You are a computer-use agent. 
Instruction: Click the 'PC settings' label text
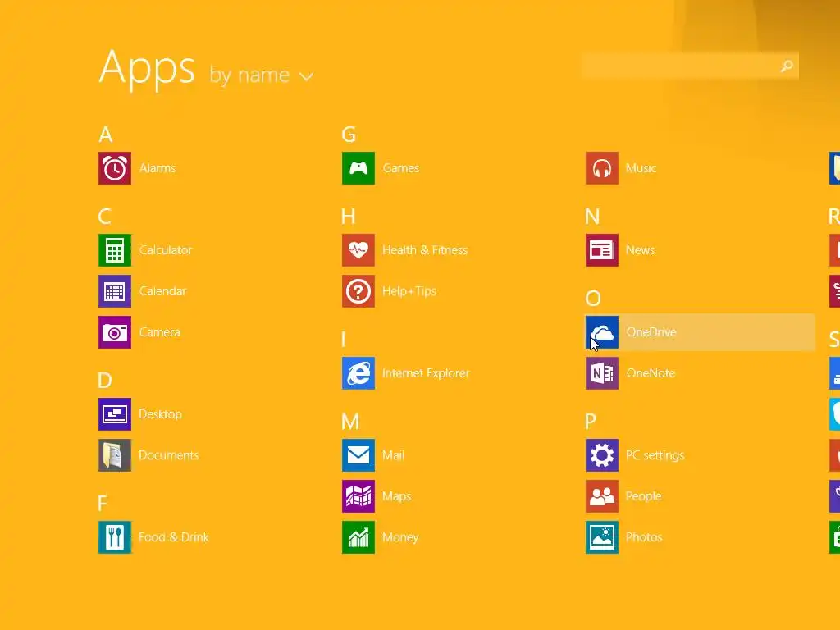coord(655,455)
